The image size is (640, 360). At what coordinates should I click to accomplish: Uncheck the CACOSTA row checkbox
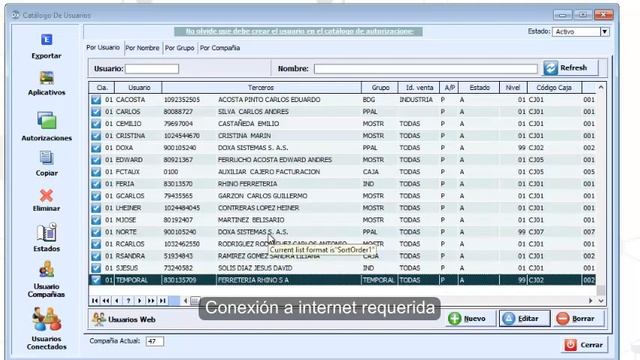tap(96, 100)
